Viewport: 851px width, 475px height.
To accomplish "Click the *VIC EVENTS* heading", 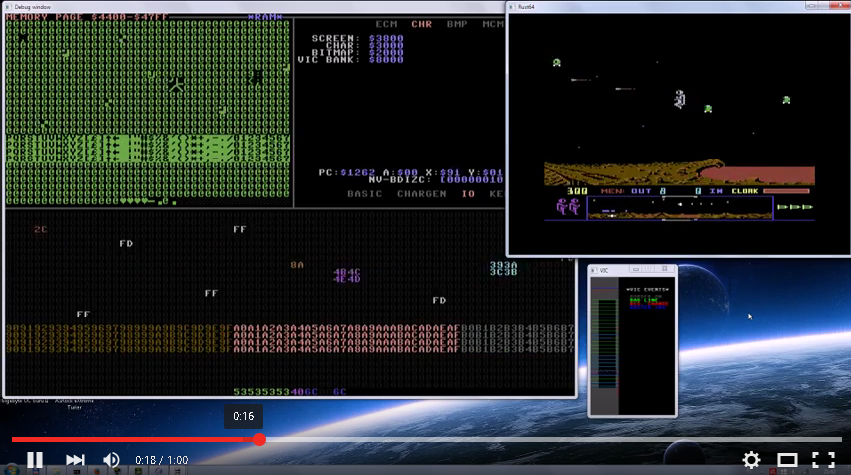I will [647, 289].
